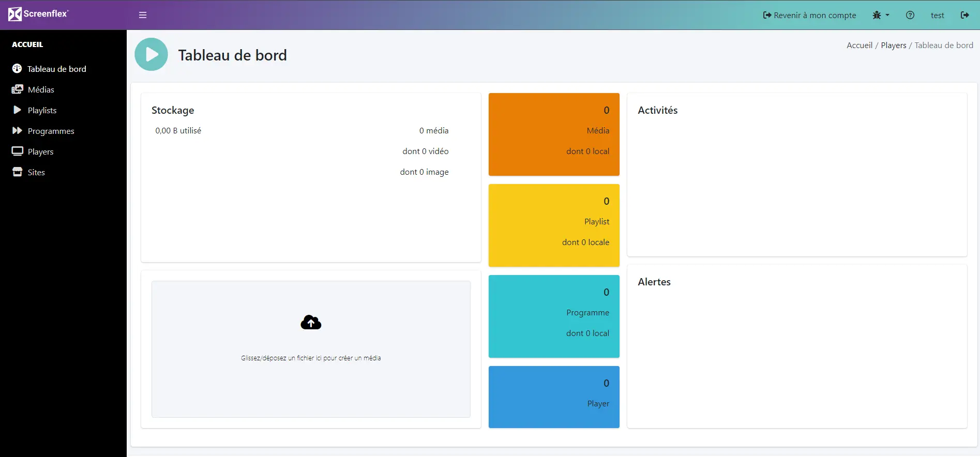Viewport: 980px width, 457px height.
Task: Click the Players monitor icon
Action: pos(18,151)
